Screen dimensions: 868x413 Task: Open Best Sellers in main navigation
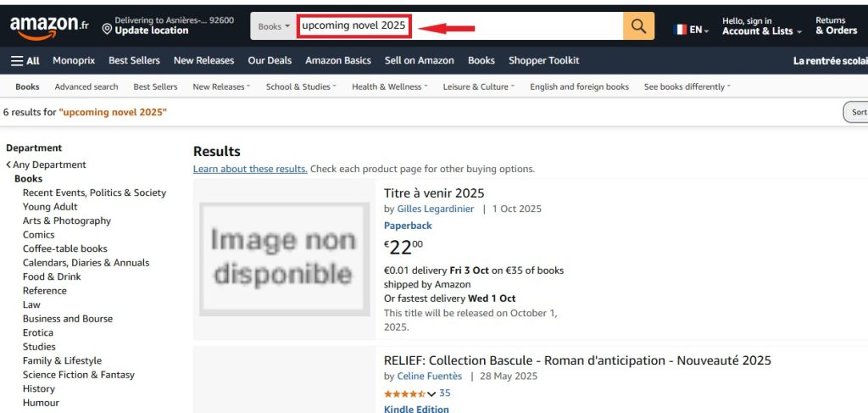click(x=134, y=60)
